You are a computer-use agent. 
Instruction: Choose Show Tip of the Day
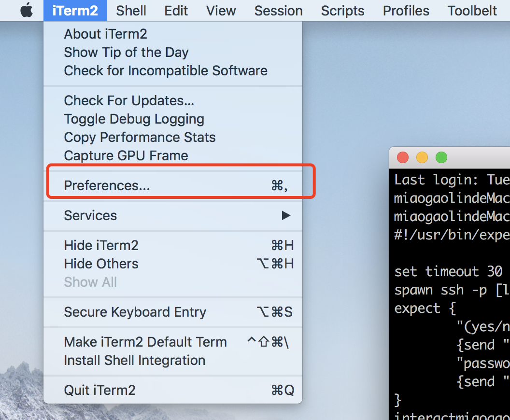[173, 52]
